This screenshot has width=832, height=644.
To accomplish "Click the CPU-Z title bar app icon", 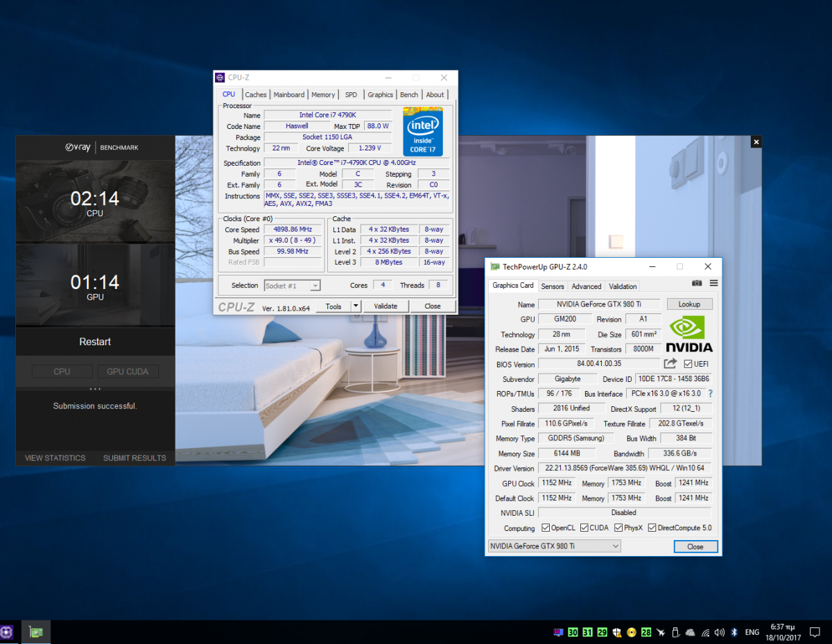I will tap(220, 78).
